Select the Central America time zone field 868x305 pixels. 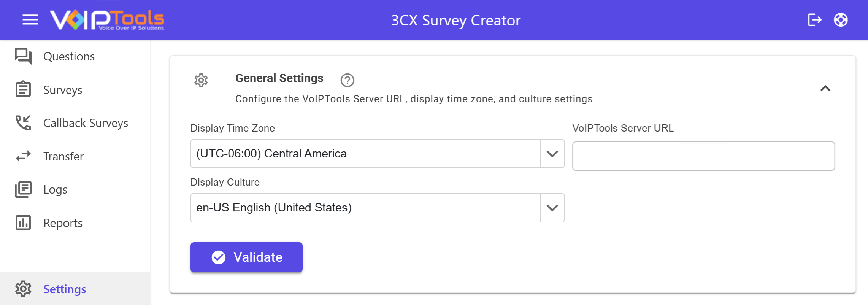coord(365,154)
